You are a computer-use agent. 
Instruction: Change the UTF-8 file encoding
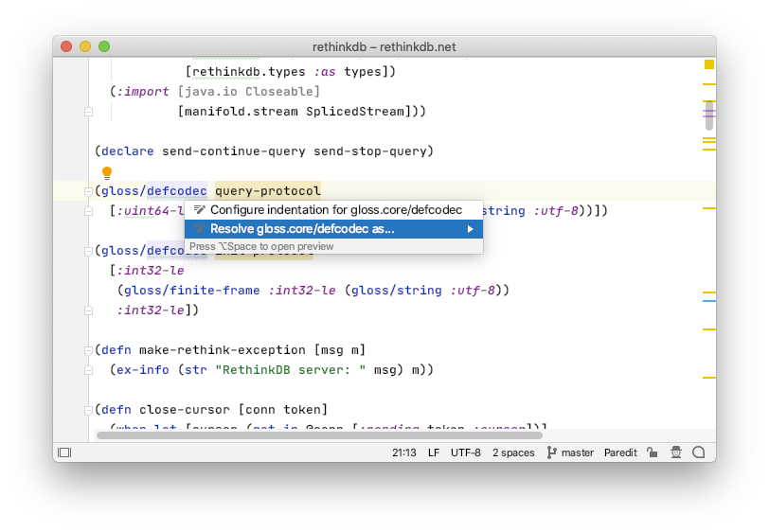[465, 452]
